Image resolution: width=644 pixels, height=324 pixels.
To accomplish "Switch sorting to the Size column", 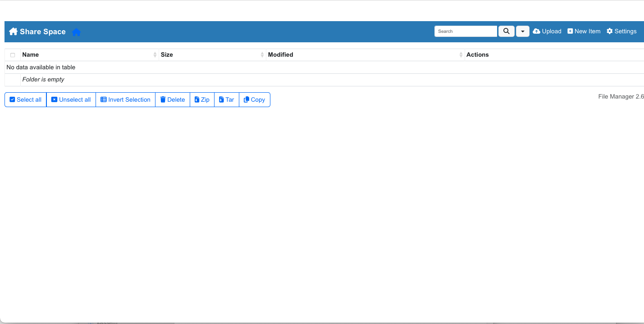I will 262,54.
